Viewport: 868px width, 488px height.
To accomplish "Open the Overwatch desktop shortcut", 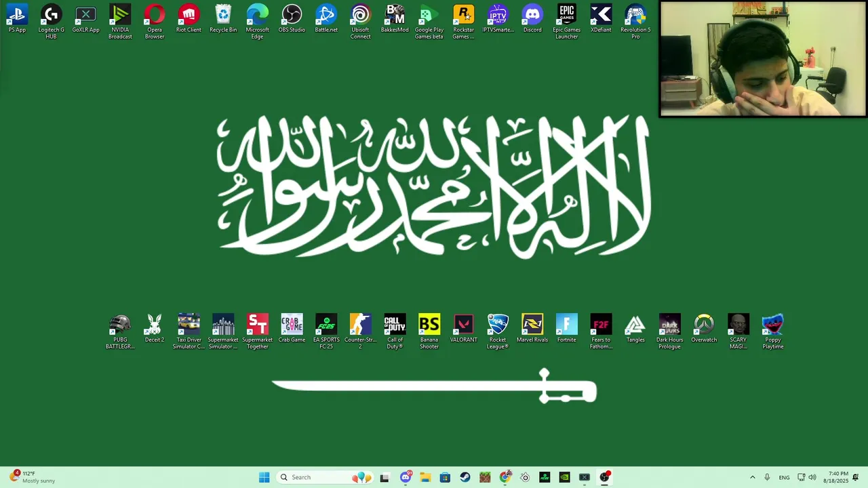I will click(704, 329).
